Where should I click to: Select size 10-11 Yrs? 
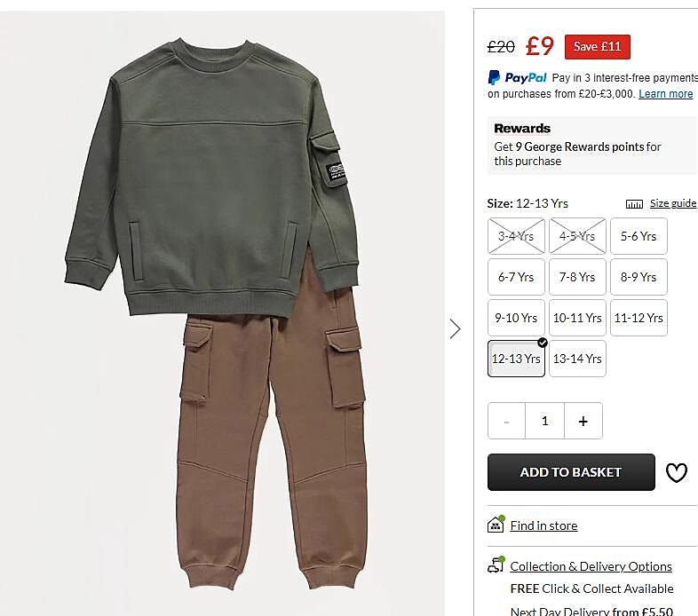pyautogui.click(x=577, y=318)
